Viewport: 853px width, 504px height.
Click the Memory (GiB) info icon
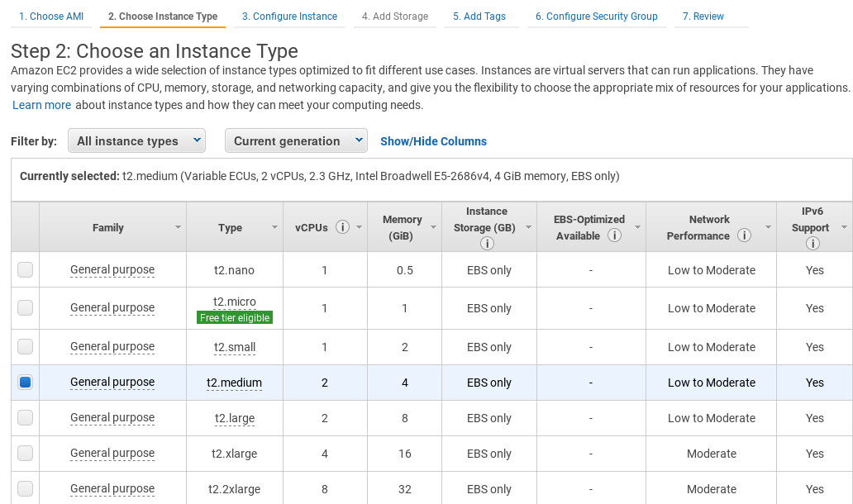pos(404,226)
